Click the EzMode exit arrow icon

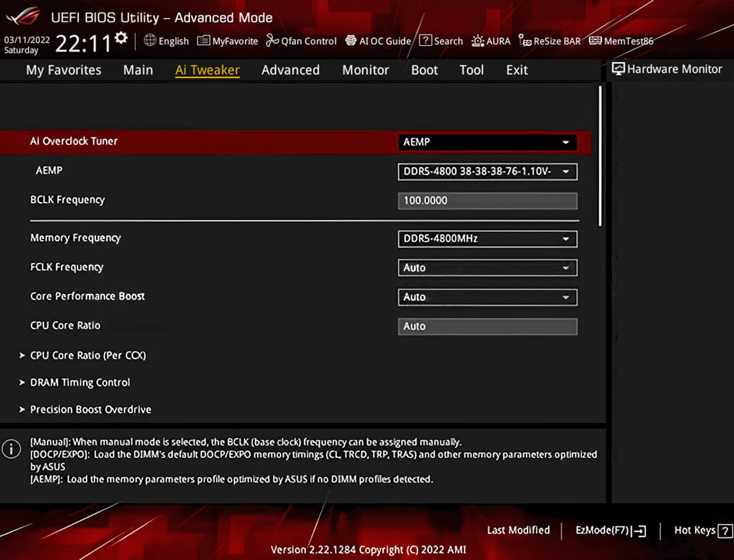(x=639, y=530)
